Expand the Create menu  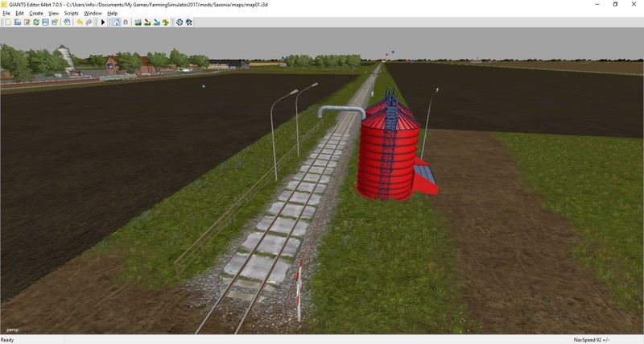(x=35, y=13)
